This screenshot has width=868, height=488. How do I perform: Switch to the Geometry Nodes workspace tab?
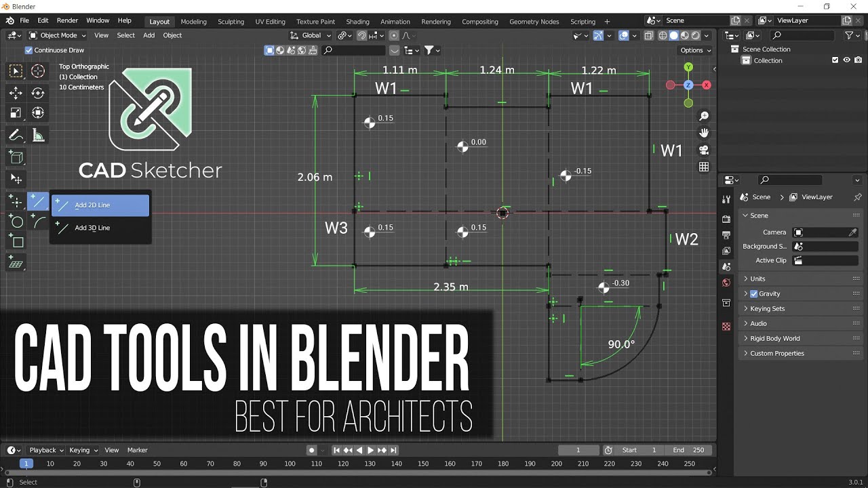(x=534, y=22)
